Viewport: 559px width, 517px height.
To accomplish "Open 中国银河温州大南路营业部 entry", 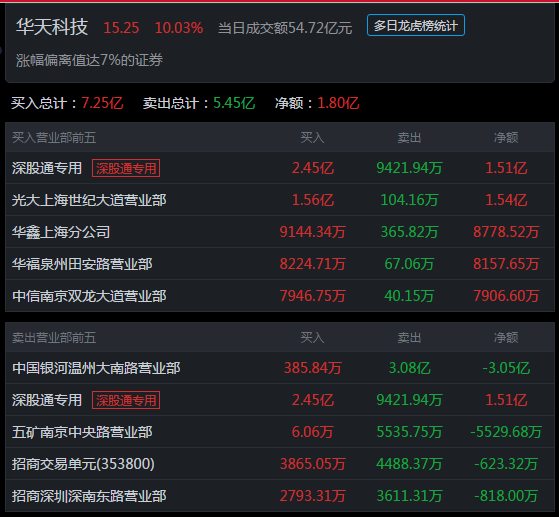I will tap(280, 368).
